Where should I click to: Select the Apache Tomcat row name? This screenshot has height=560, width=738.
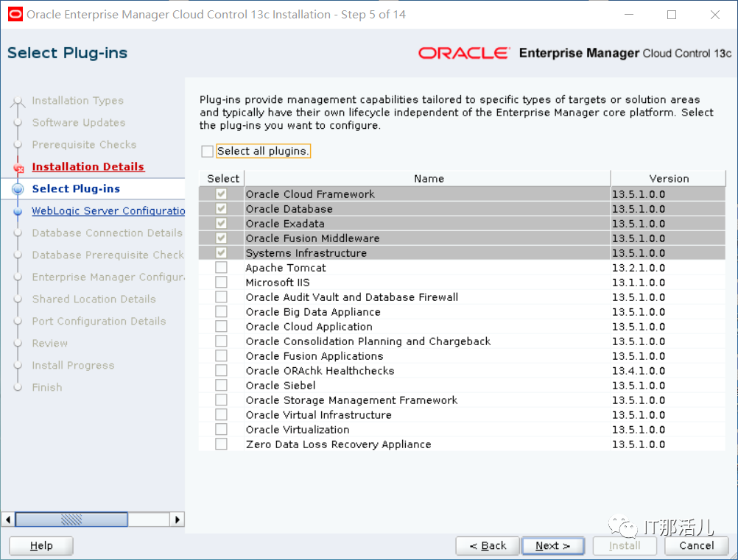coord(286,268)
